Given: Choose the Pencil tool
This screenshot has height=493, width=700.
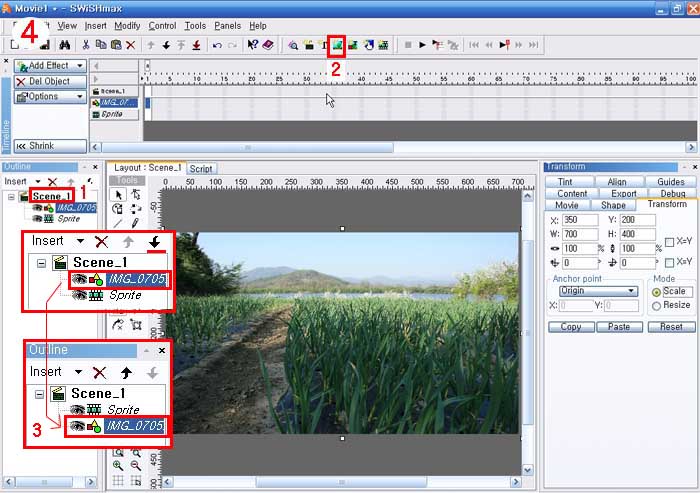Looking at the screenshot, I should 135,222.
